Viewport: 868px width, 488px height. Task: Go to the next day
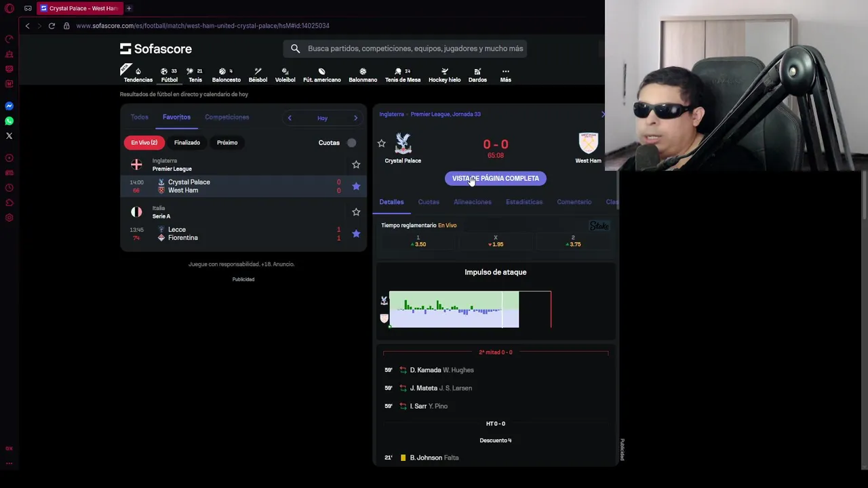355,118
